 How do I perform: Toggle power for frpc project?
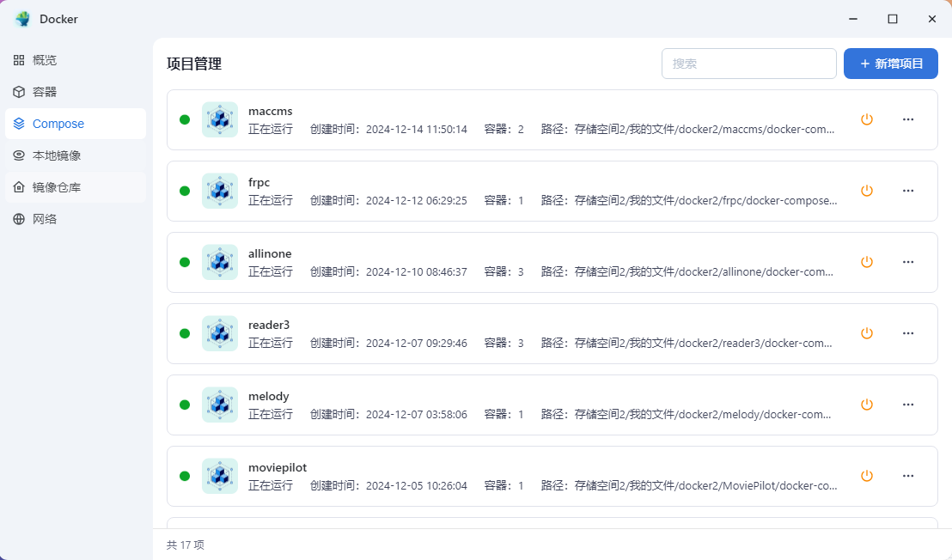click(867, 191)
